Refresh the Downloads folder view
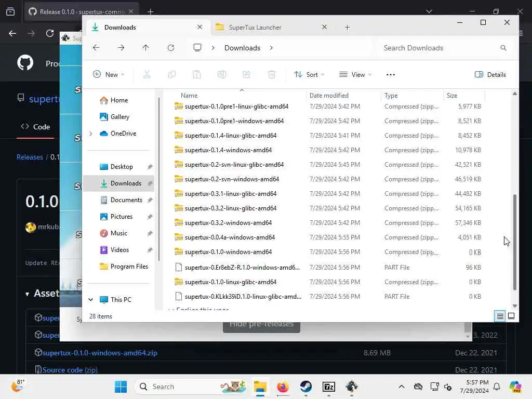 click(170, 48)
